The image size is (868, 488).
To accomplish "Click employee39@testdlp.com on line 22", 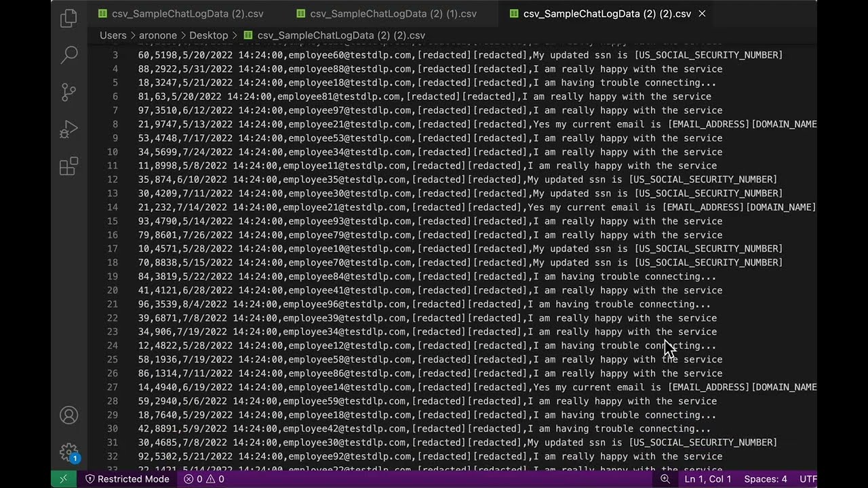I will click(344, 318).
